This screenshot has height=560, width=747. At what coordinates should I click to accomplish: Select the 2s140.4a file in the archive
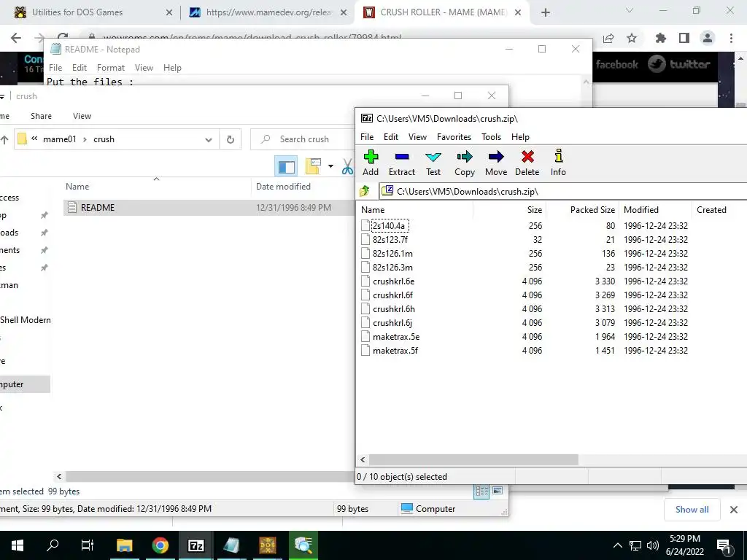point(389,226)
